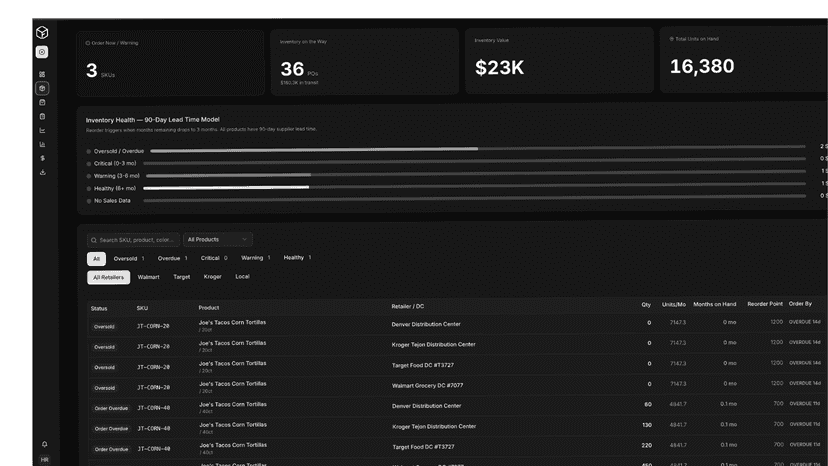Click the Local retailer filter

[242, 276]
